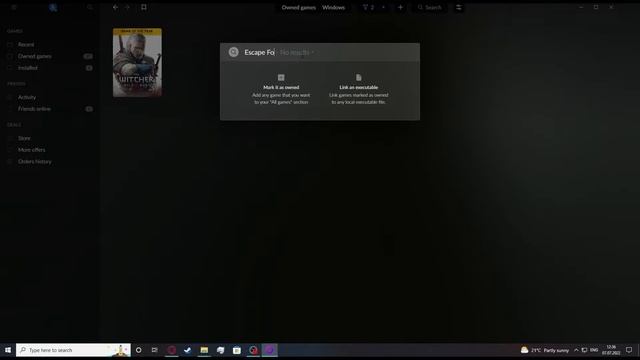Open Task View on the taskbar
The image size is (640, 360).
pos(155,350)
